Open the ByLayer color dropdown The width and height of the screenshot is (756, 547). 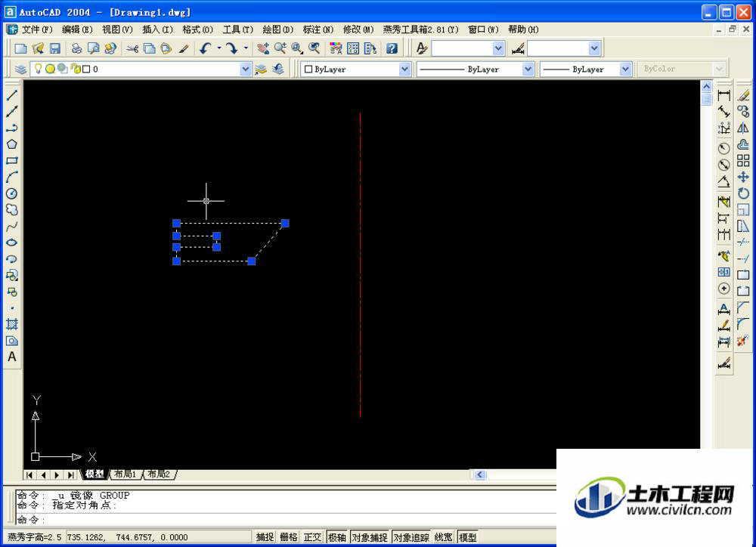click(x=404, y=70)
